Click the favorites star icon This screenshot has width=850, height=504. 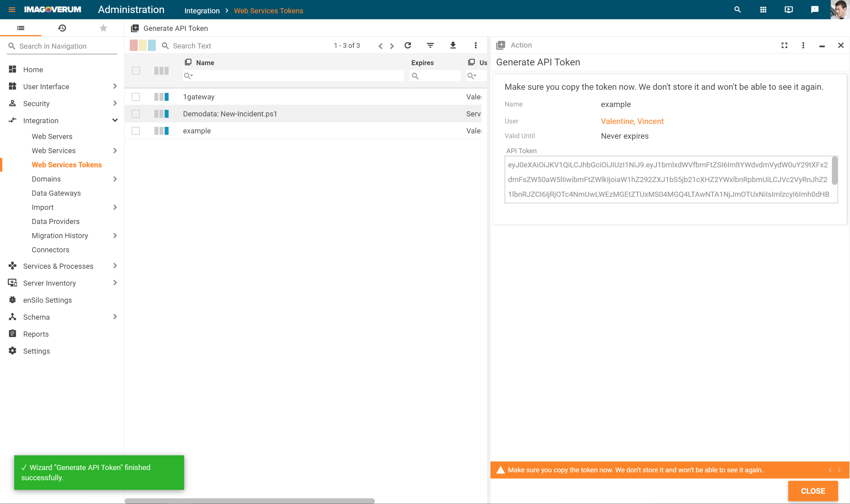click(x=103, y=28)
